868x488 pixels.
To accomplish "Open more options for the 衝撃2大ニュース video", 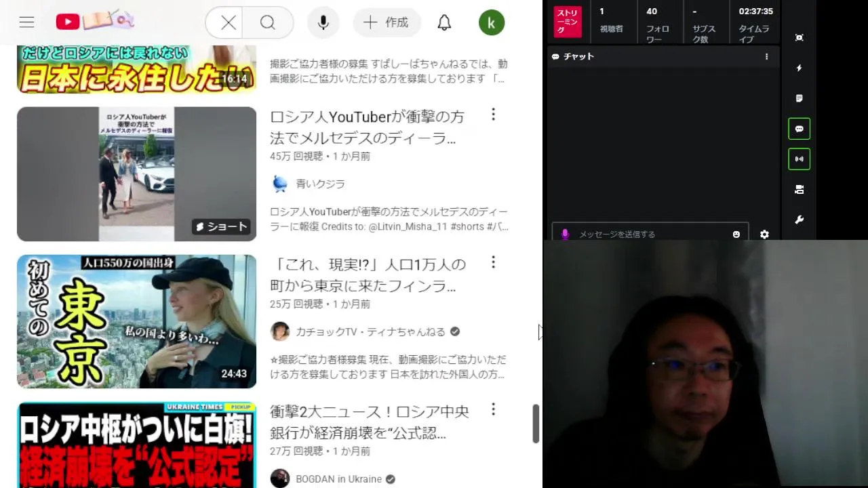I will pos(494,409).
